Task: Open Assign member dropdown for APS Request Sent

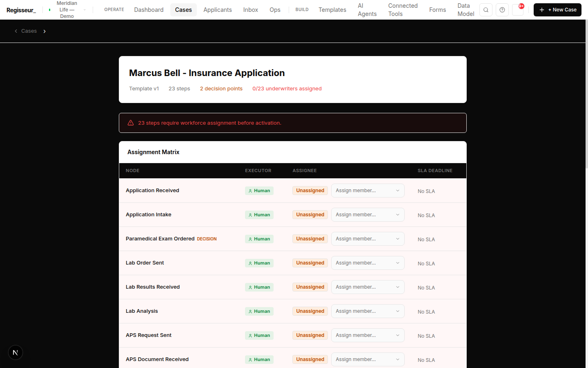Action: [x=367, y=335]
